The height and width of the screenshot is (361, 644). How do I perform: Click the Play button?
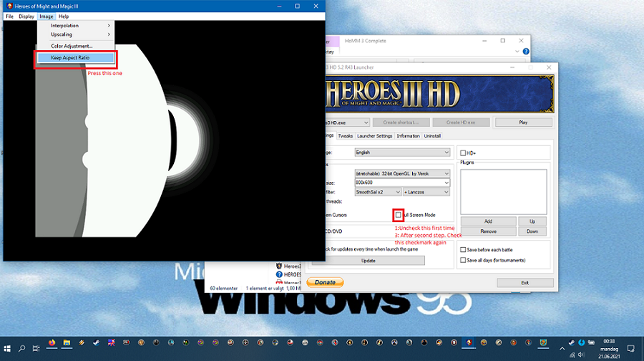pyautogui.click(x=523, y=122)
